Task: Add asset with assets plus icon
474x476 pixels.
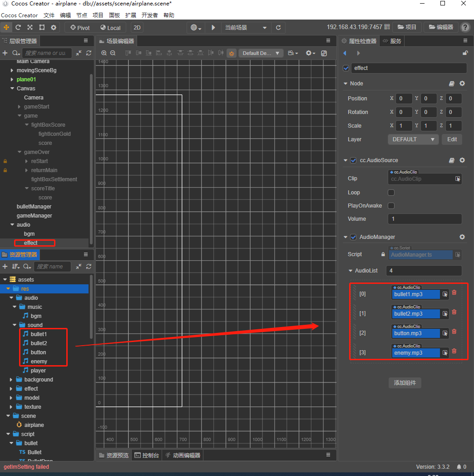Action: click(5, 267)
